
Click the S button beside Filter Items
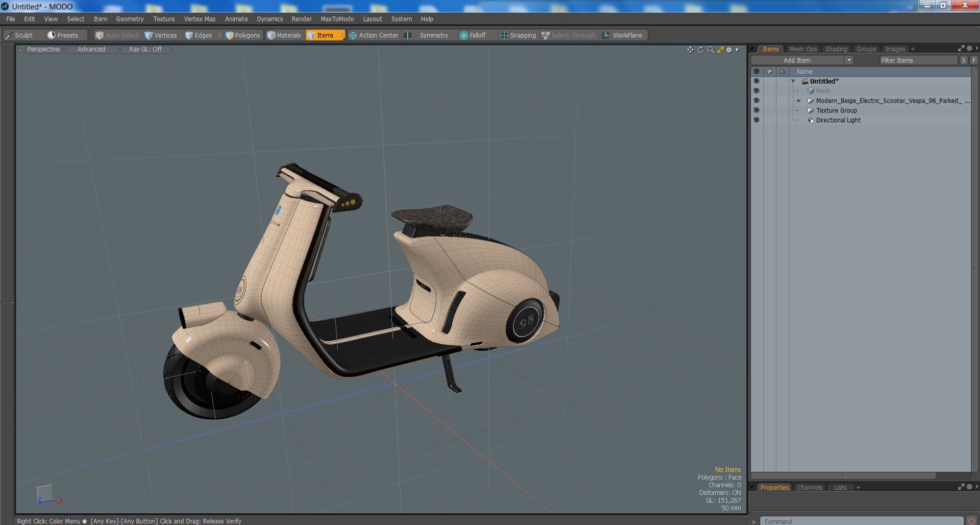point(963,60)
